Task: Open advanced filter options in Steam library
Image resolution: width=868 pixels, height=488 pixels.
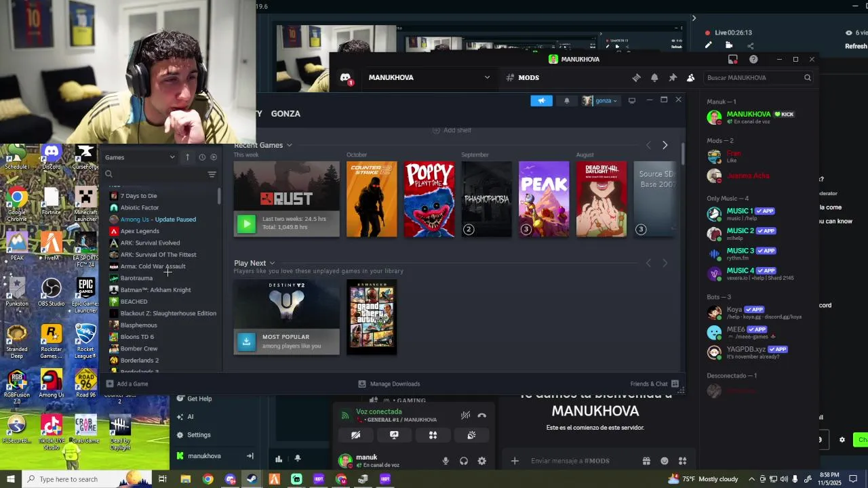Action: pyautogui.click(x=212, y=174)
